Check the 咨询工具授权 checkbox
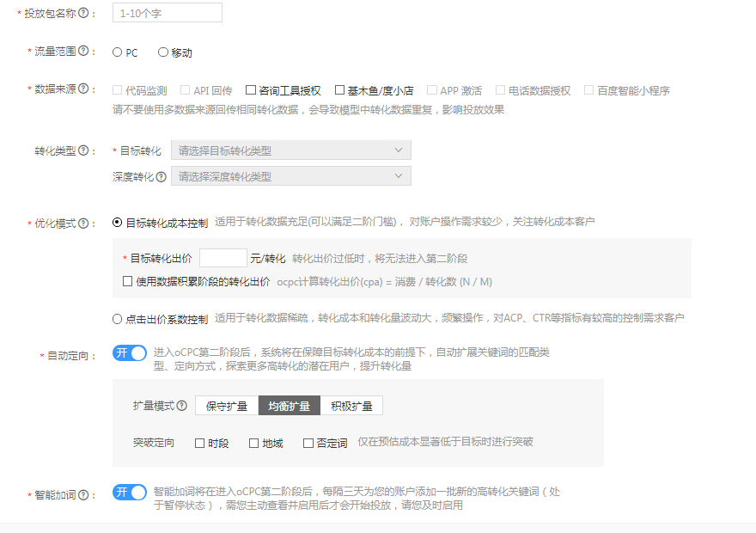This screenshot has height=533, width=756. pos(251,90)
